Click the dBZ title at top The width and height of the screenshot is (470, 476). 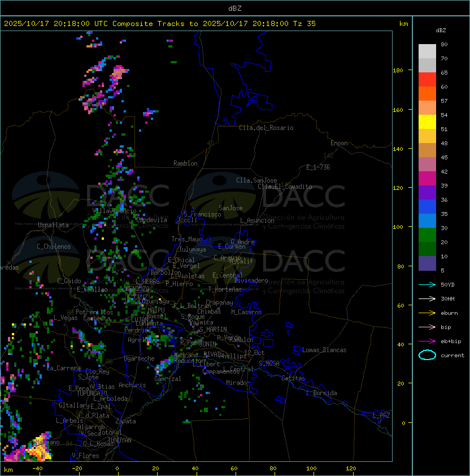point(235,8)
